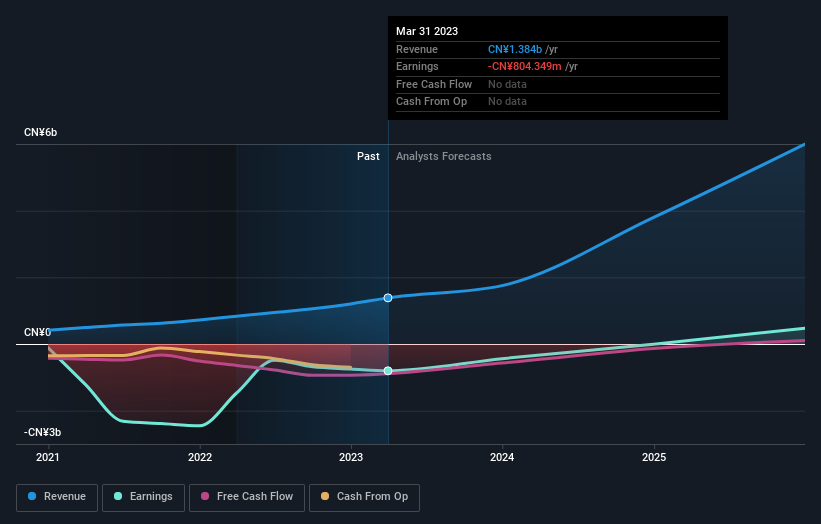821x524 pixels.
Task: Click the CN¥6b y-axis label
Action: tap(40, 132)
